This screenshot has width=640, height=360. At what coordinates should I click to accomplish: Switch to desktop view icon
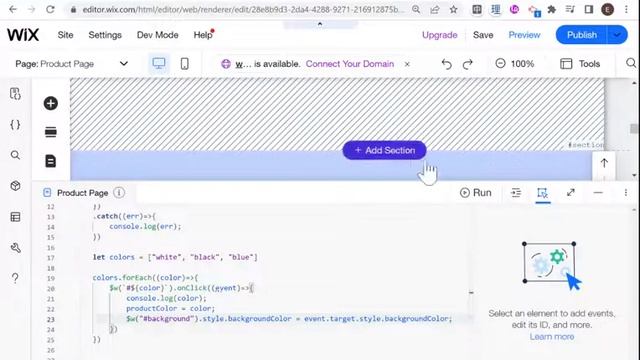(159, 64)
